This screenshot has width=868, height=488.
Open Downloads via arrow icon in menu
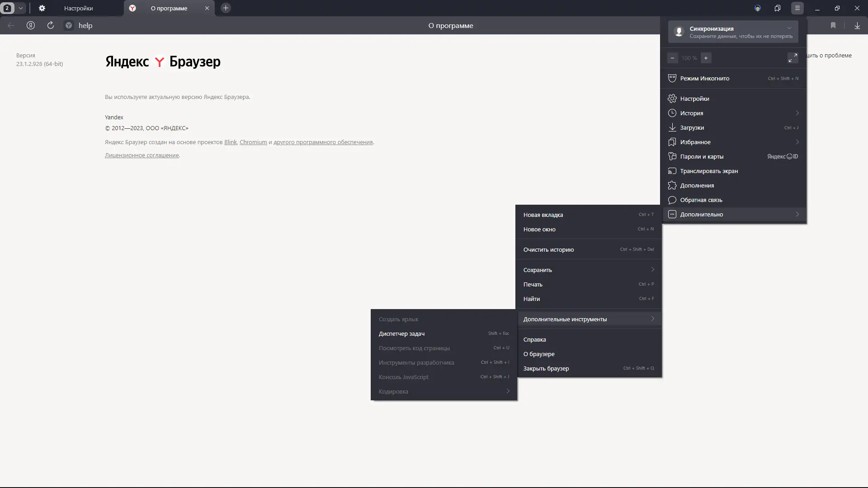[672, 127]
